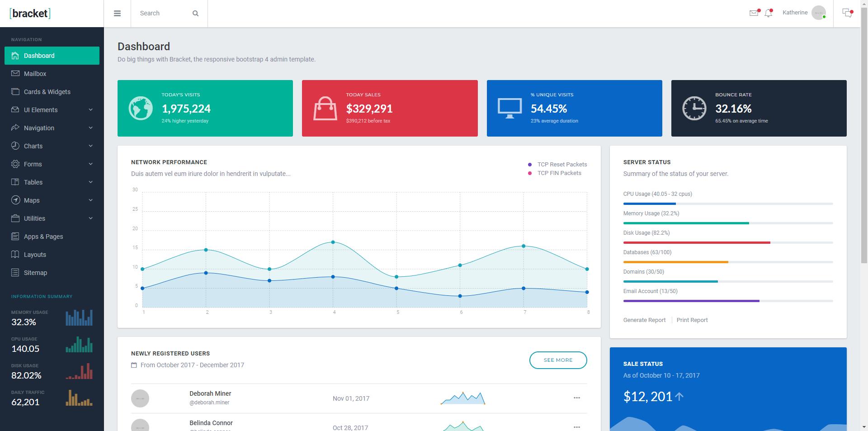Click the Apps & Pages icon
Viewport: 868px width, 431px height.
tap(15, 236)
